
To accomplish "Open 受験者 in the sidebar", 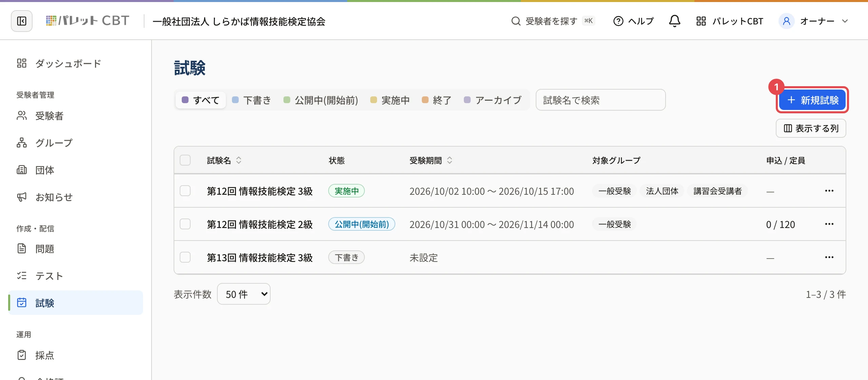I will 76,116.
